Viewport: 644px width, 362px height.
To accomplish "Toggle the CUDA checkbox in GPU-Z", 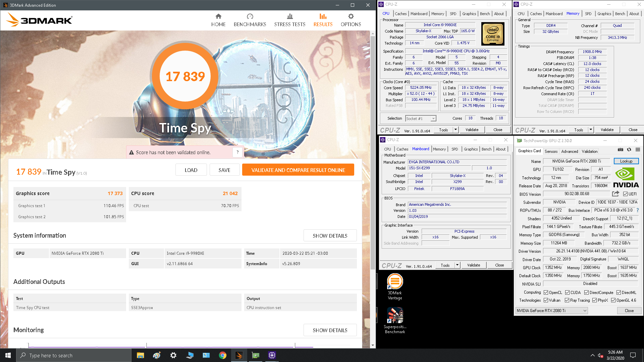I will point(567,293).
